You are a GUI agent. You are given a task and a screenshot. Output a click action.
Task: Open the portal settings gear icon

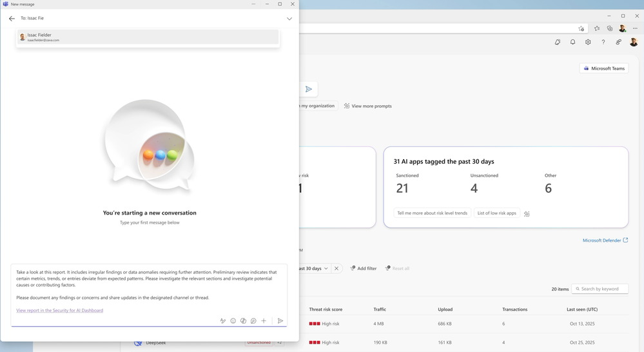click(588, 42)
